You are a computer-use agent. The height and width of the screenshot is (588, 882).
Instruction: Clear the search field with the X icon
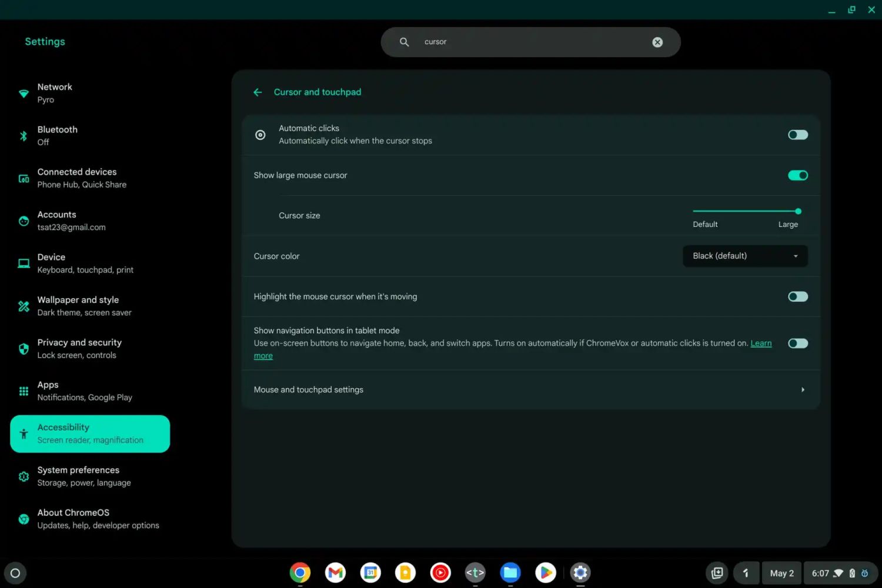click(657, 42)
